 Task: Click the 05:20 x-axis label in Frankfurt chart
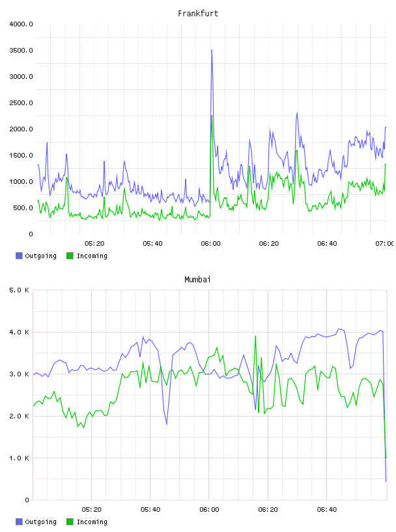(94, 244)
